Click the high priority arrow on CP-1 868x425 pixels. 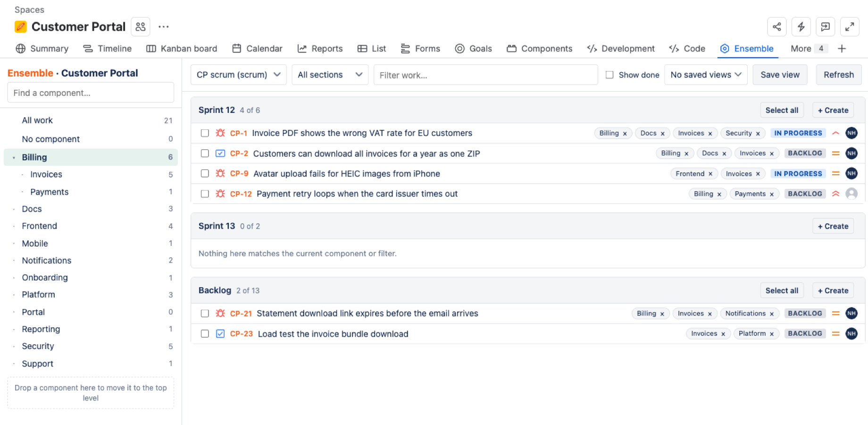pos(836,133)
